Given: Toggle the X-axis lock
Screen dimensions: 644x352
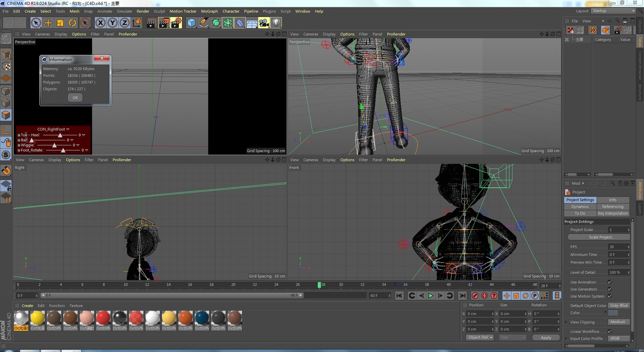Looking at the screenshot, I should [100, 23].
